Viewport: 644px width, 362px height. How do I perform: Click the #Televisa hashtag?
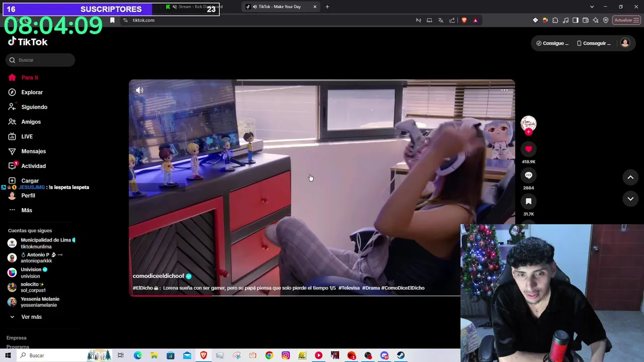pos(349,288)
